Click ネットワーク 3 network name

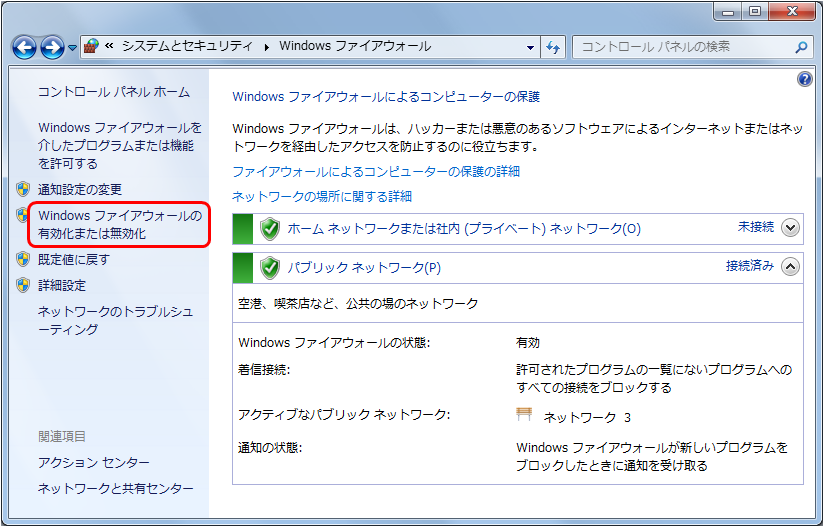click(587, 418)
